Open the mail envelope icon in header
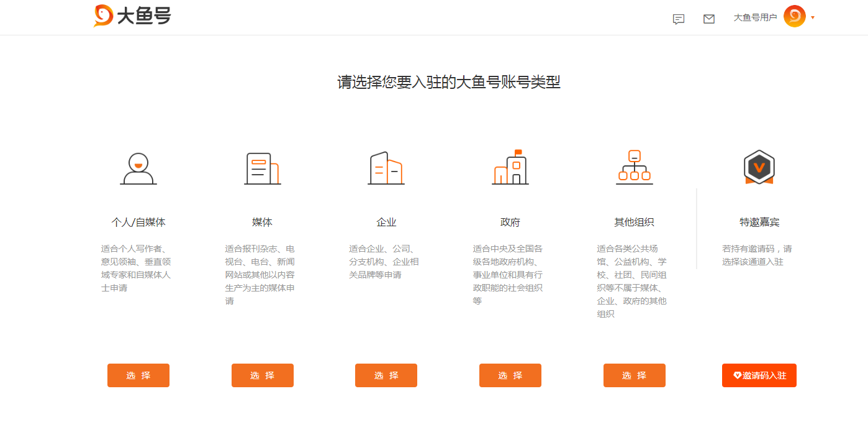This screenshot has width=868, height=427. point(709,19)
